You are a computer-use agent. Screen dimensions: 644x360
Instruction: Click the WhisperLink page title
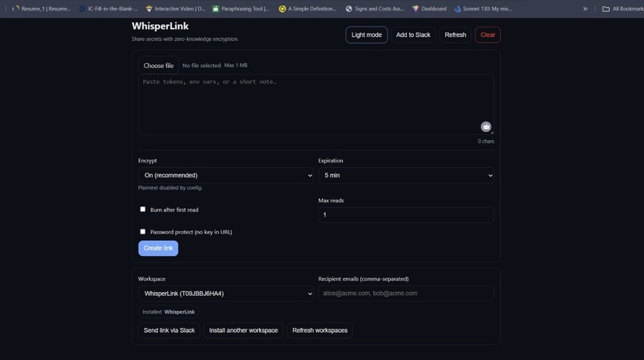click(x=160, y=26)
